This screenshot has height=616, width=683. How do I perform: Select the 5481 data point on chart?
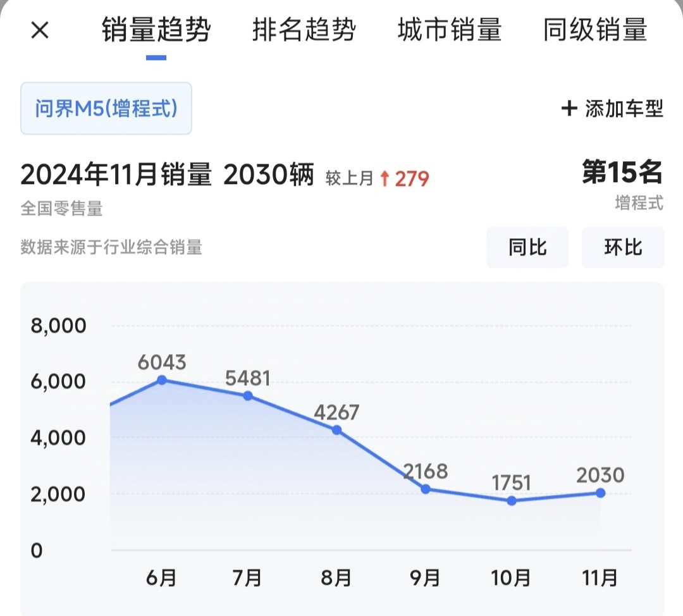point(248,395)
